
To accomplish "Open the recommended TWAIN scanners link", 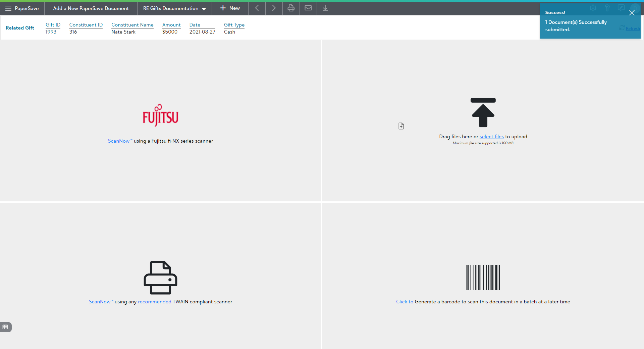I will click(x=154, y=302).
